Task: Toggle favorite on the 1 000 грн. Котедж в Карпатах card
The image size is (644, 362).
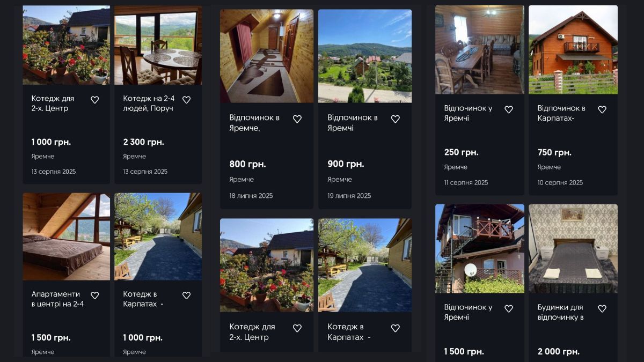Action: pos(187,295)
